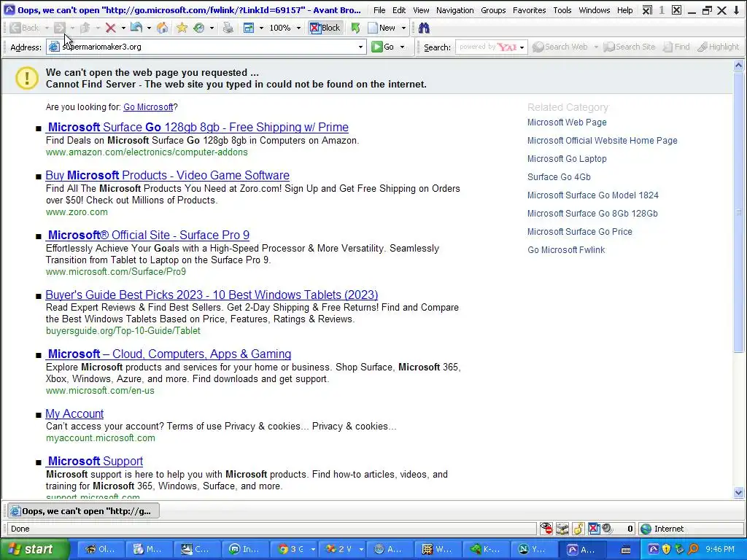The height and width of the screenshot is (560, 747).
Task: Go to the Home page icon
Action: point(163,28)
